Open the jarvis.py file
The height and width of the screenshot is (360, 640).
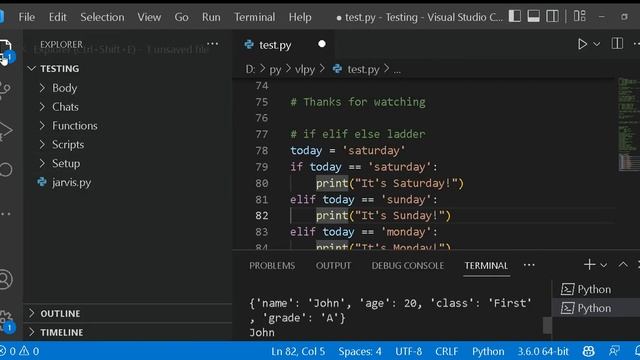[x=128, y=182]
